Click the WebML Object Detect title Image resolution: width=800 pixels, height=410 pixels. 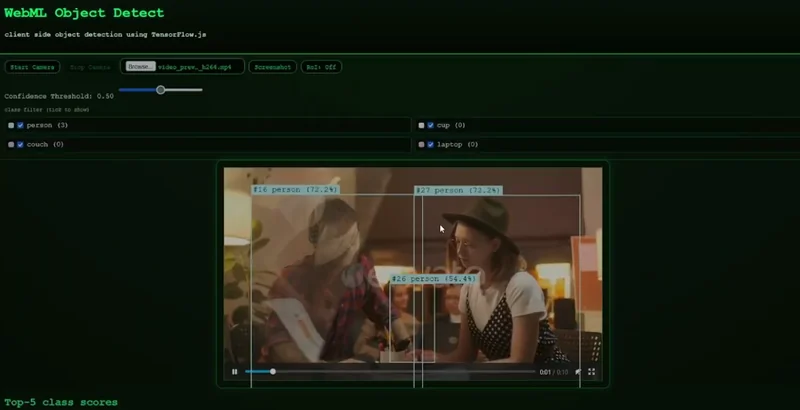click(84, 13)
